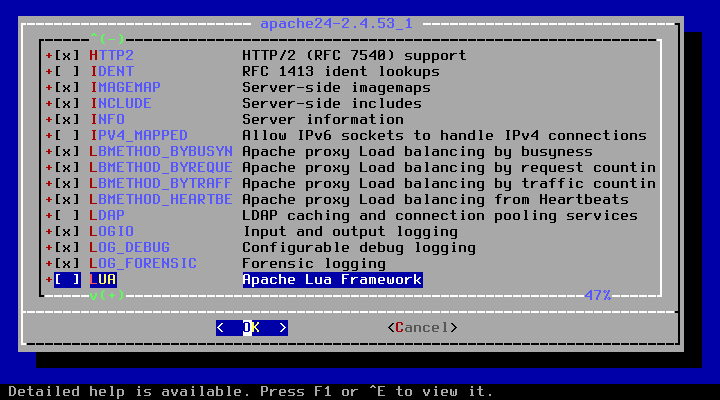The width and height of the screenshot is (720, 400).
Task: Click 'Server-side includes' description
Action: [x=332, y=104]
